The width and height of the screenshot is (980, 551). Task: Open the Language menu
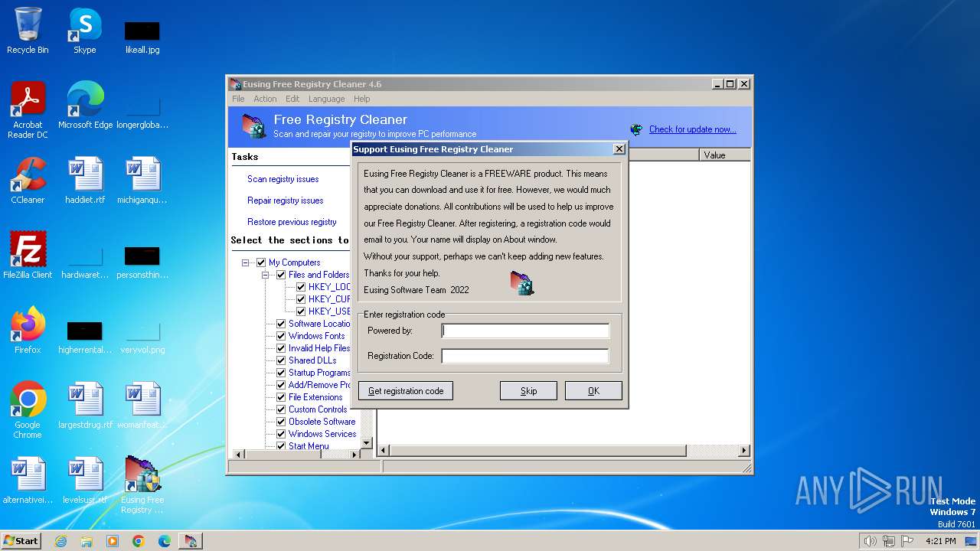327,99
